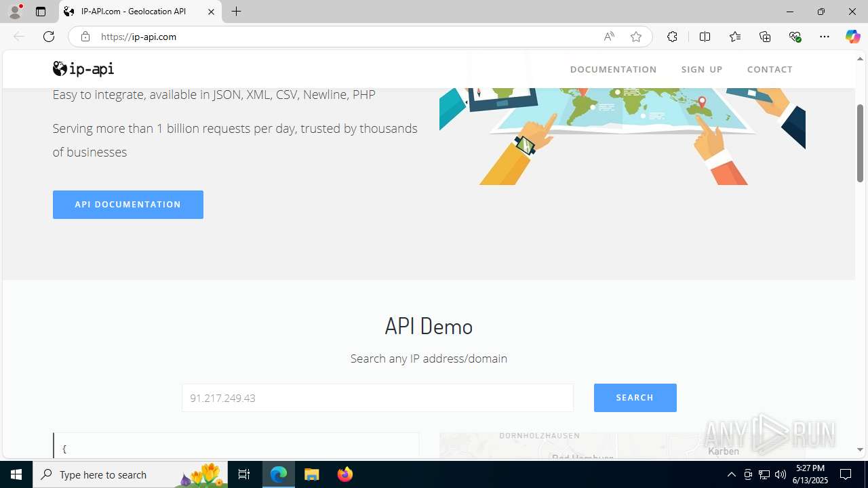Viewport: 868px width, 488px height.
Task: Click the scrollbar down arrow
Action: point(860,449)
